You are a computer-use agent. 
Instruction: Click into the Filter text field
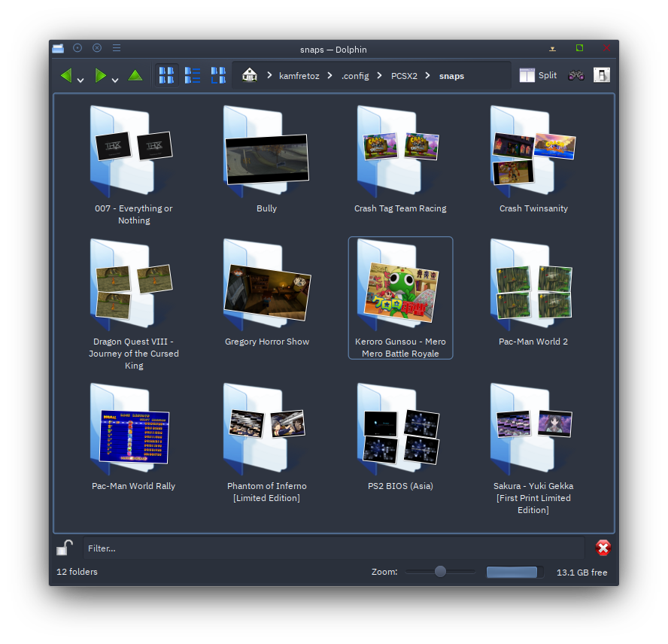tap(331, 548)
